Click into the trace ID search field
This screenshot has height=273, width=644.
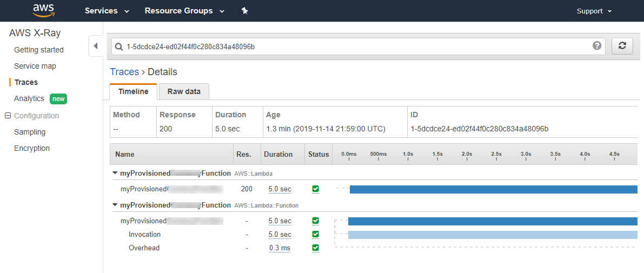[357, 47]
